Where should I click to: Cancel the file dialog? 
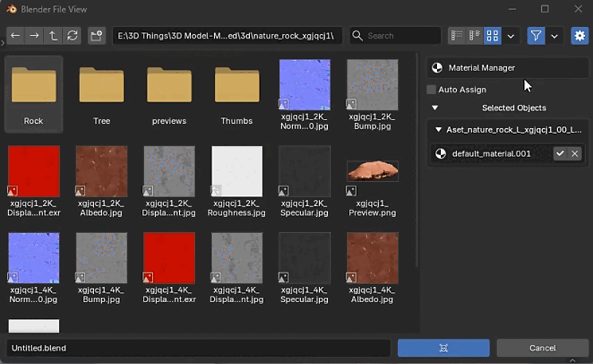coord(542,348)
